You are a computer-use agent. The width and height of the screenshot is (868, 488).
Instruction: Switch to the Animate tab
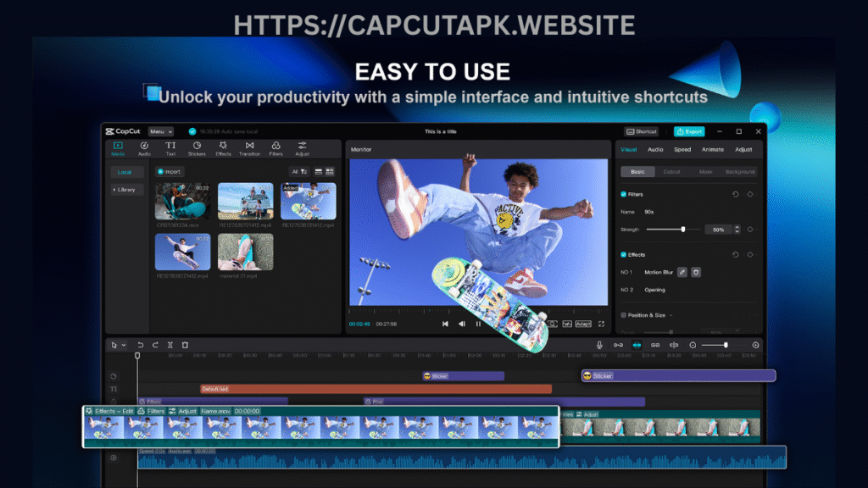(x=712, y=149)
